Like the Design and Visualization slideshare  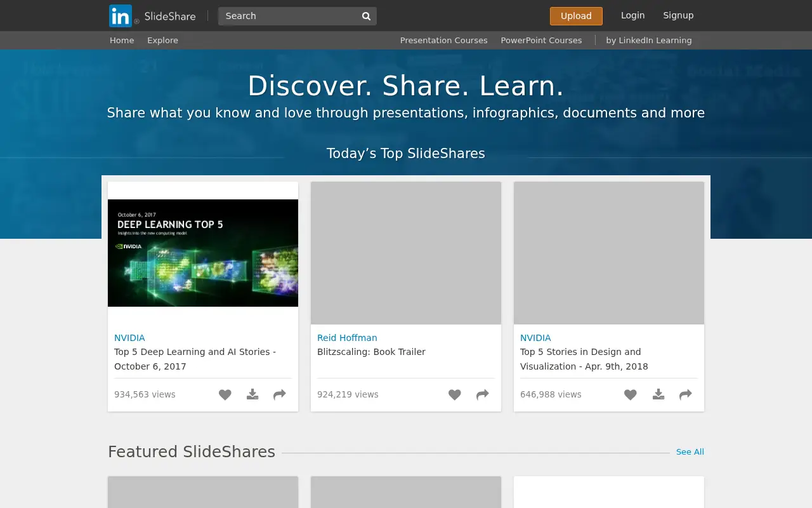pyautogui.click(x=631, y=394)
